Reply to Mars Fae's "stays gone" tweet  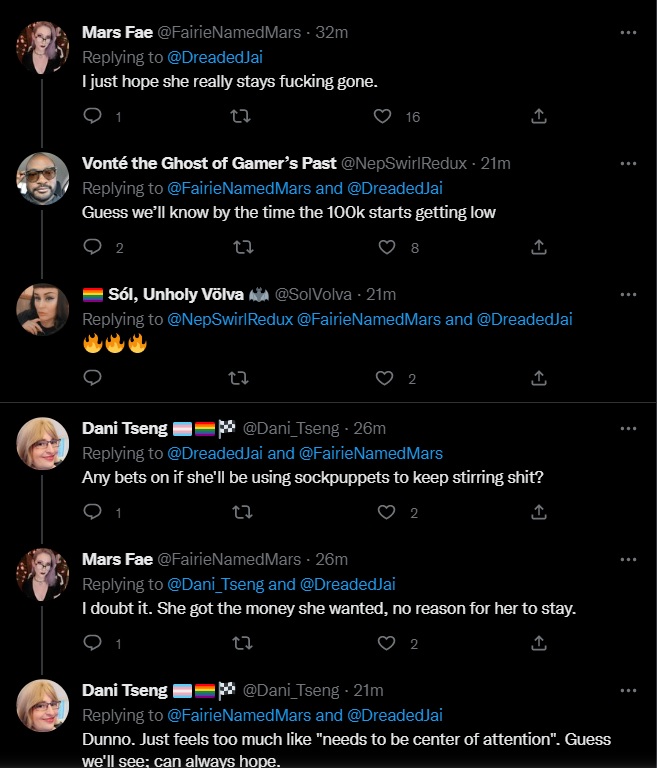[x=93, y=116]
